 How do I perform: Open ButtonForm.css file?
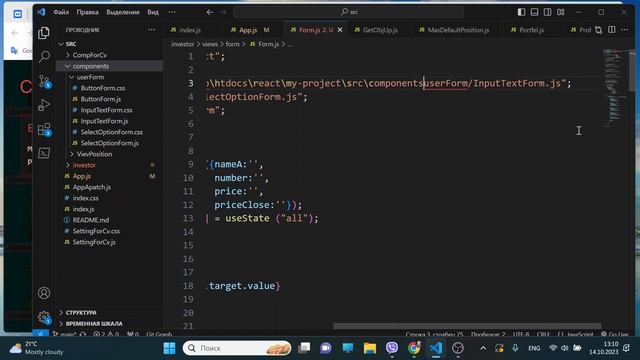[x=103, y=88]
